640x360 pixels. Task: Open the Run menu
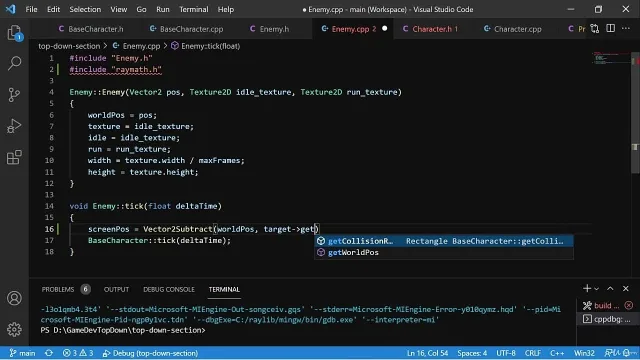pyautogui.click(x=162, y=9)
